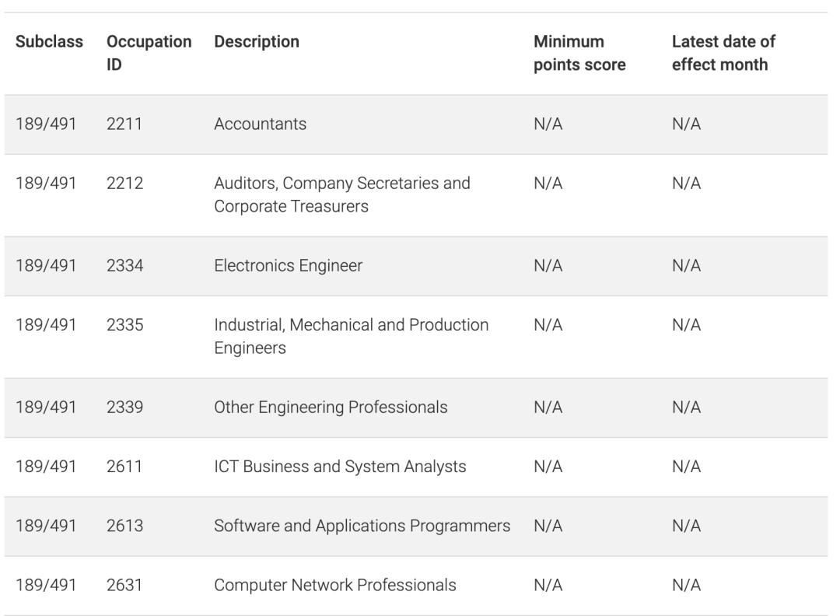Click occupation ID 2339
This screenshot has height=616, width=840.
(124, 407)
